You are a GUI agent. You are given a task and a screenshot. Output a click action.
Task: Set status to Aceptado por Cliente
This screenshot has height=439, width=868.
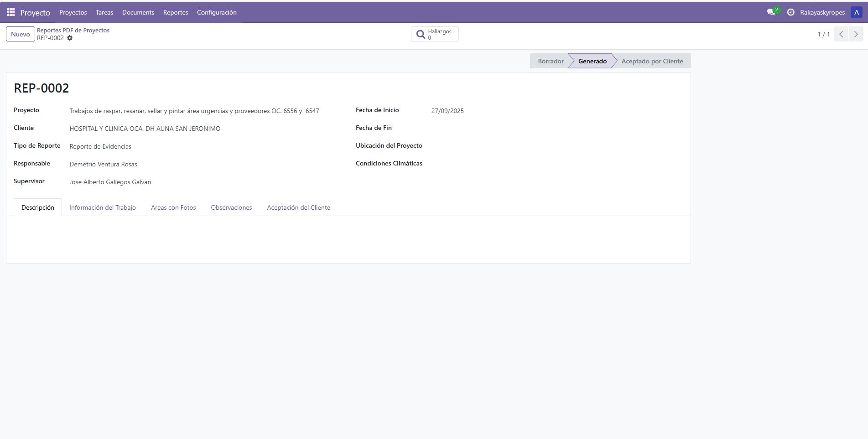click(652, 61)
